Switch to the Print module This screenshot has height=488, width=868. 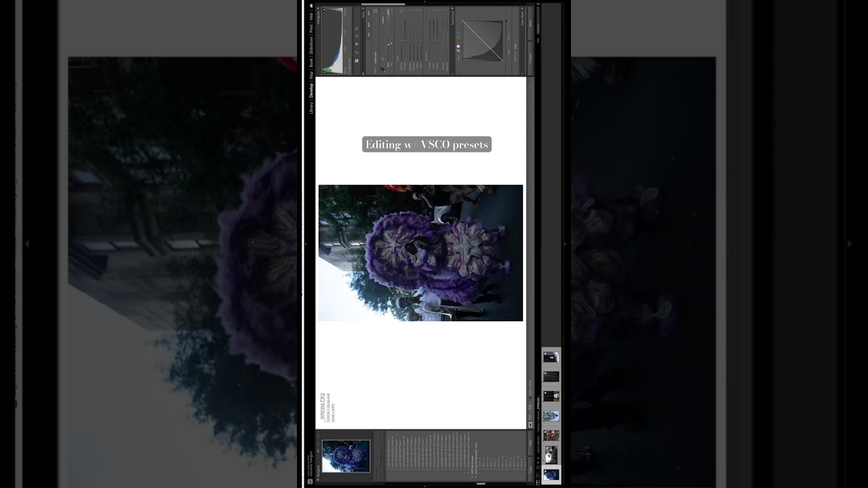[x=311, y=28]
